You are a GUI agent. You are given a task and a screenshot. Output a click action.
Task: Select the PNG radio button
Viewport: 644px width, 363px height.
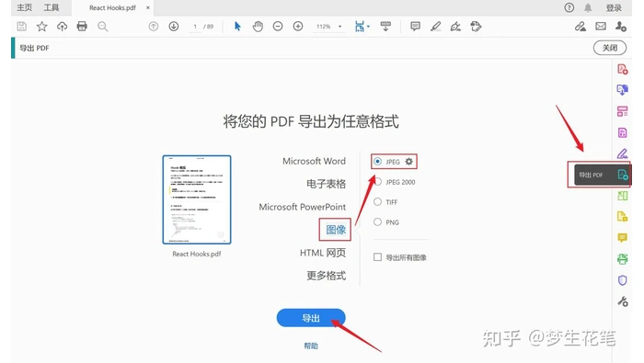coord(377,221)
